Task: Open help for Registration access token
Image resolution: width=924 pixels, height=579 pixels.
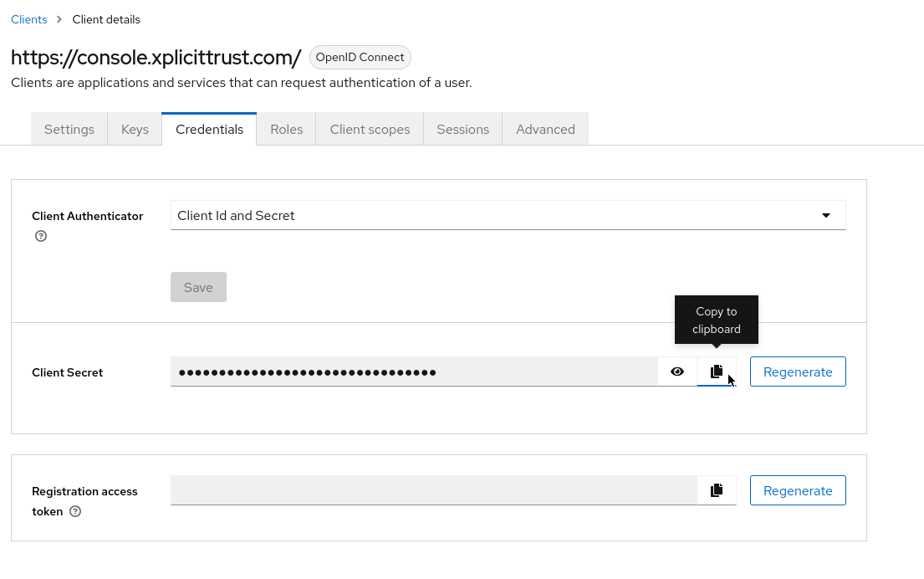Action: pos(75,511)
